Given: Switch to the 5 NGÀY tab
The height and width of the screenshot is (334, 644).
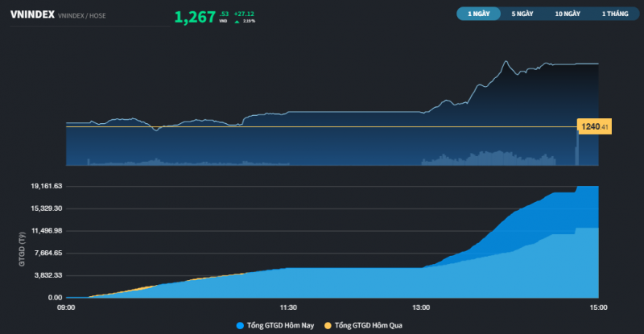Looking at the screenshot, I should (x=522, y=14).
